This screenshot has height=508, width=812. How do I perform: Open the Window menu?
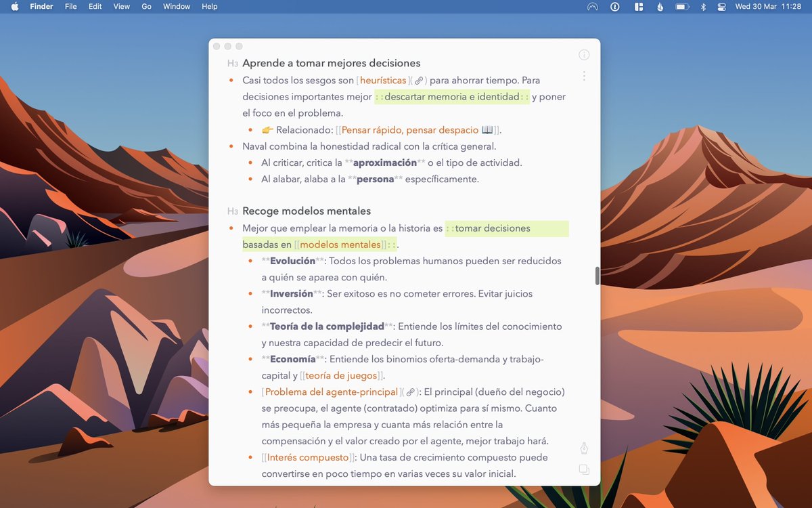177,7
